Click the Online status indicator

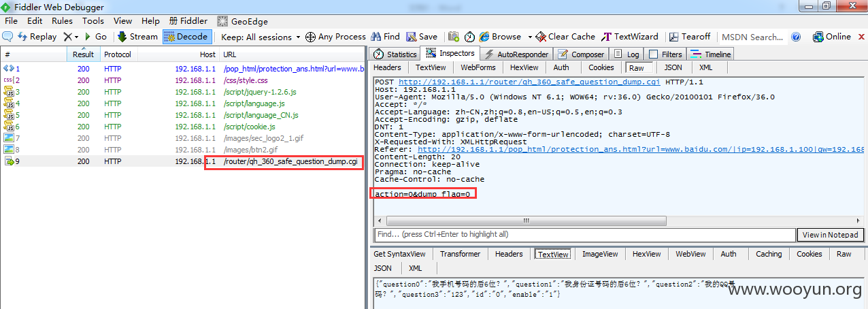coord(831,37)
